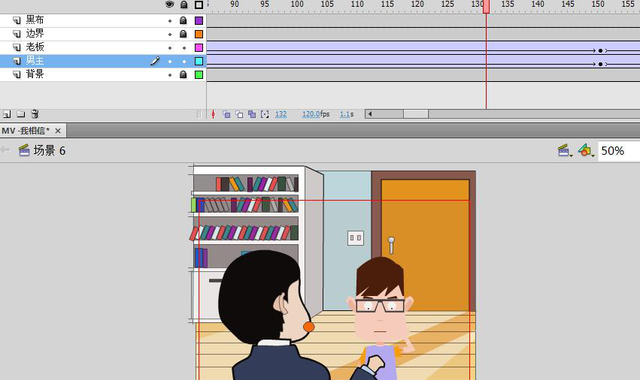
Task: Unlock the 背景 layer padlock
Action: pyautogui.click(x=183, y=74)
